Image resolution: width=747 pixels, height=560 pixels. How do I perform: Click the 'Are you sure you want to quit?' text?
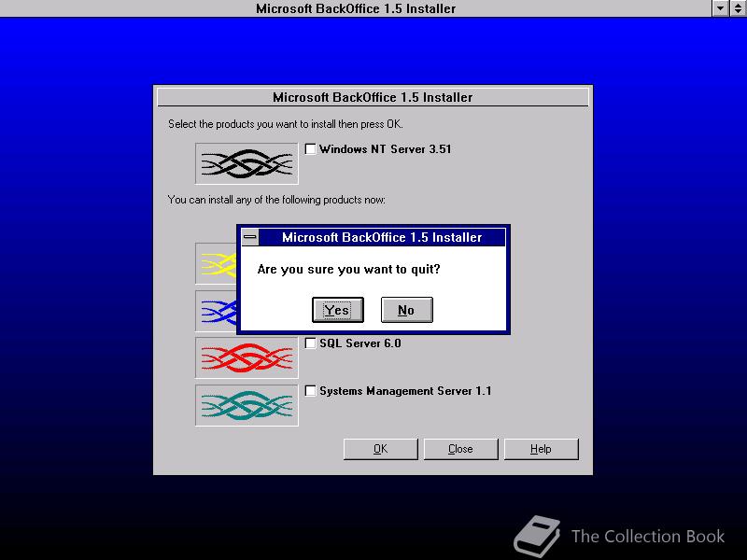(x=348, y=270)
